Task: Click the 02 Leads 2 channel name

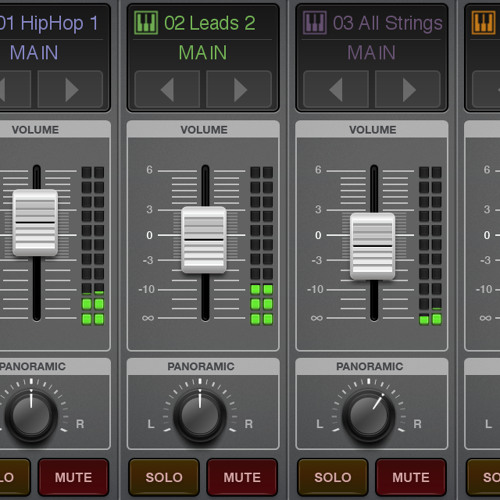Action: pos(210,23)
